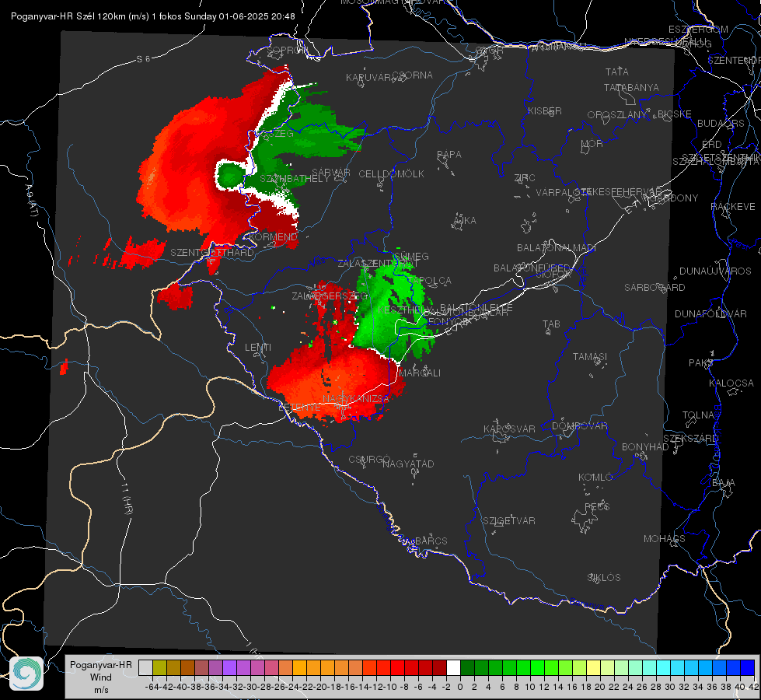The height and width of the screenshot is (700, 761).
Task: Click the 'Poganyvar-HR Wind m/s' legend title
Action: click(100, 677)
